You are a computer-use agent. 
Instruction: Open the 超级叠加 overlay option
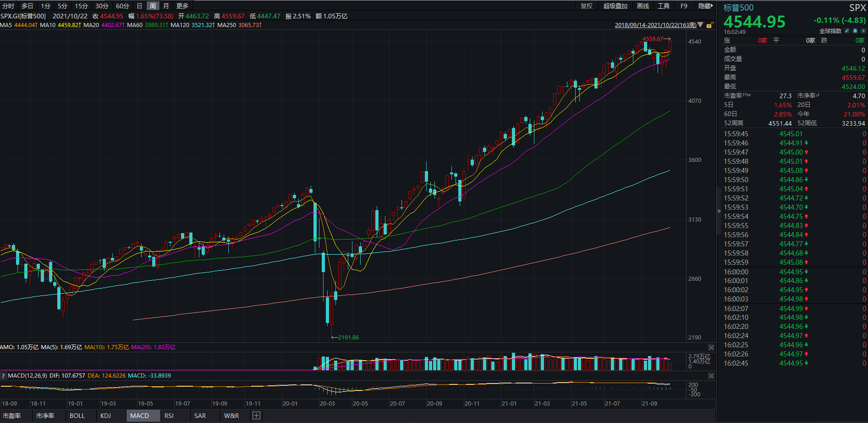click(615, 6)
